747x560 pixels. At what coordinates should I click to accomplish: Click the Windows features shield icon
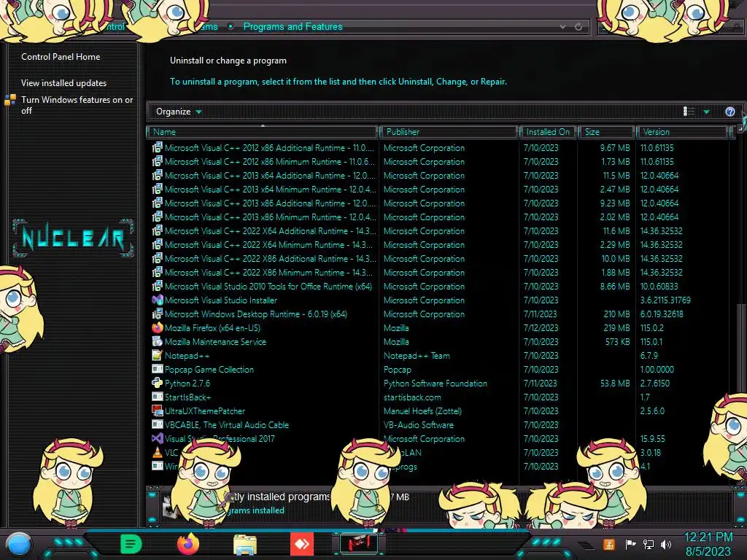point(10,100)
